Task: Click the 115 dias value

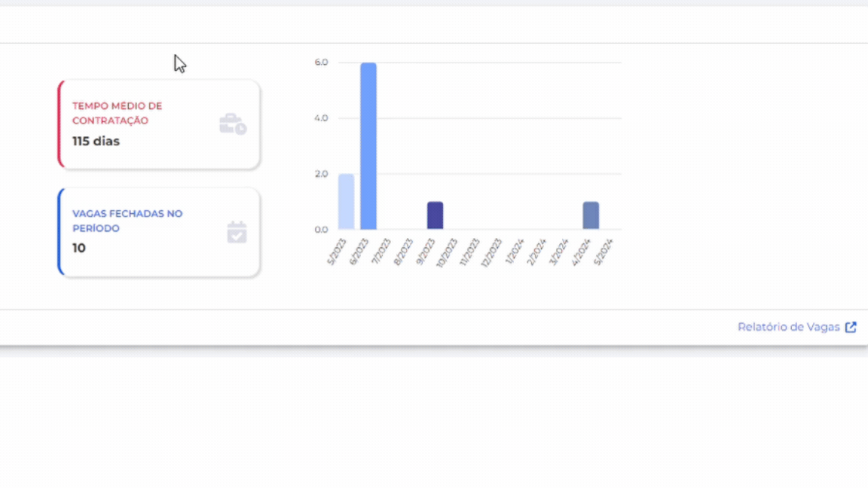Action: coord(96,141)
